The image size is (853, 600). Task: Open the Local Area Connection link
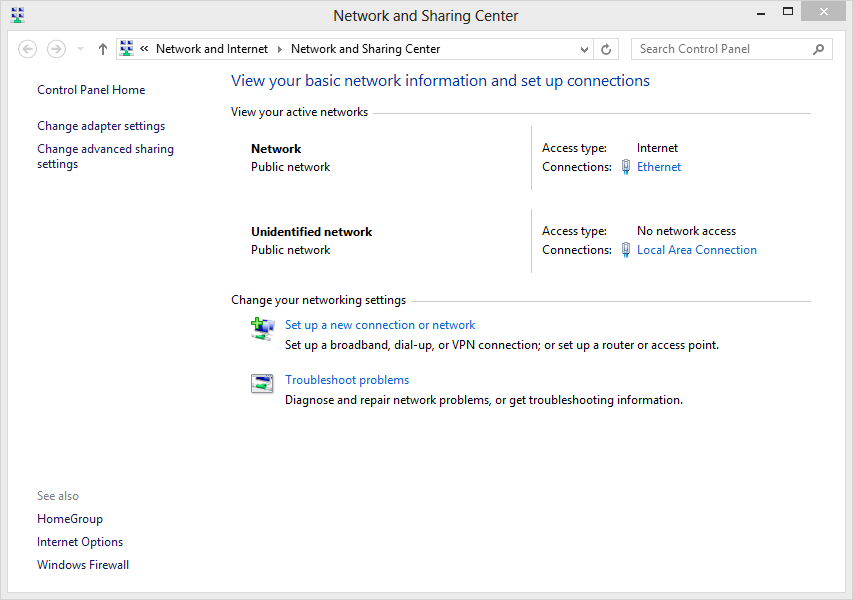coord(697,250)
